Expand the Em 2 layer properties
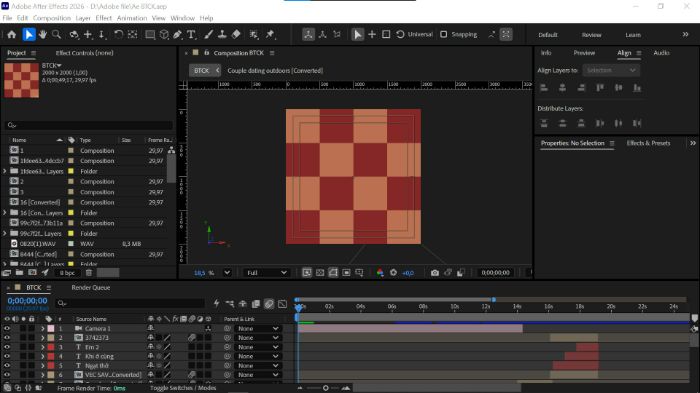 point(42,347)
